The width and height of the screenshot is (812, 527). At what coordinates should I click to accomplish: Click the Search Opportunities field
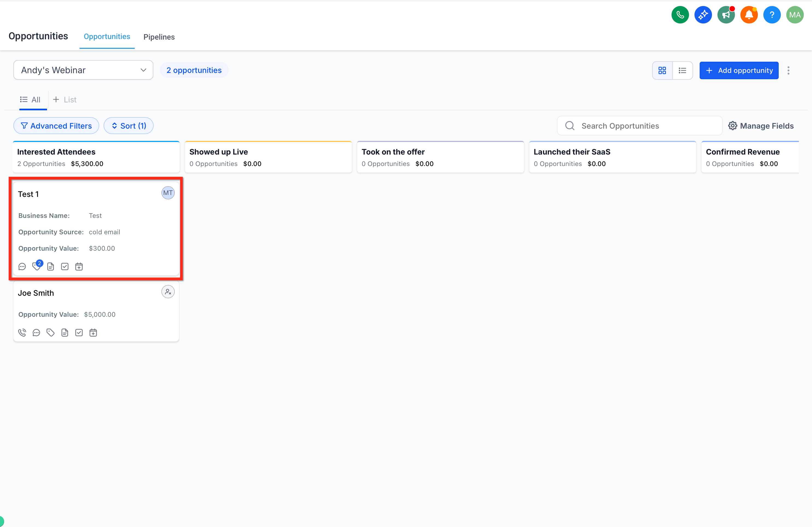click(x=640, y=126)
